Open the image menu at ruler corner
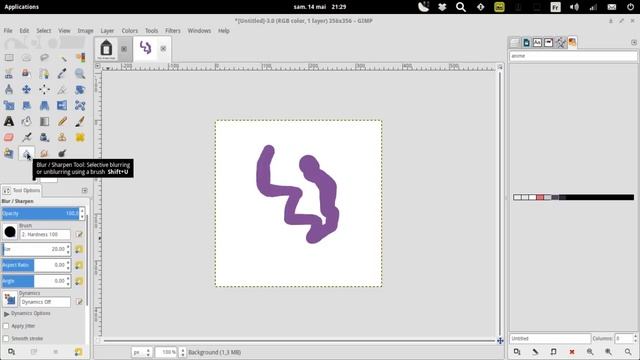This screenshot has width=640, height=360. point(98,66)
